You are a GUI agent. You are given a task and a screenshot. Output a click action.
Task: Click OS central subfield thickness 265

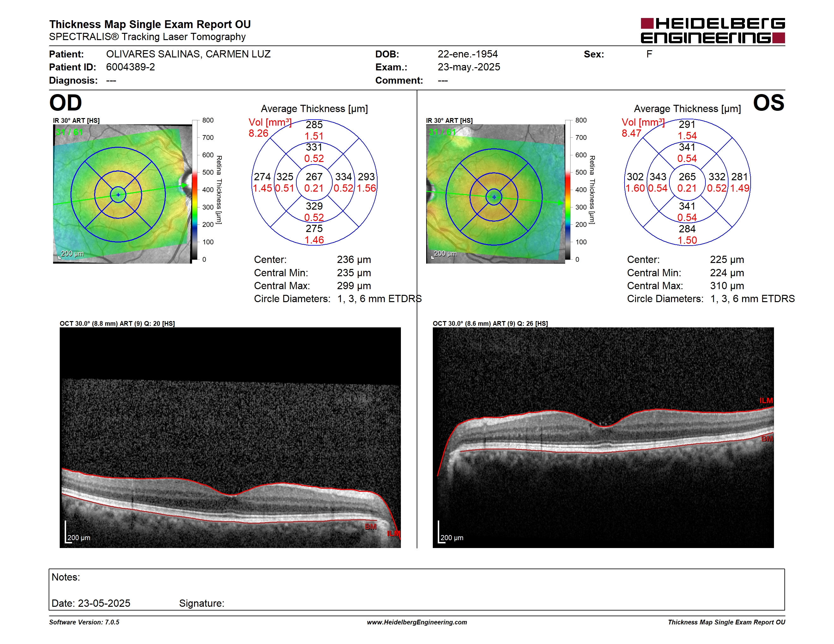click(687, 177)
